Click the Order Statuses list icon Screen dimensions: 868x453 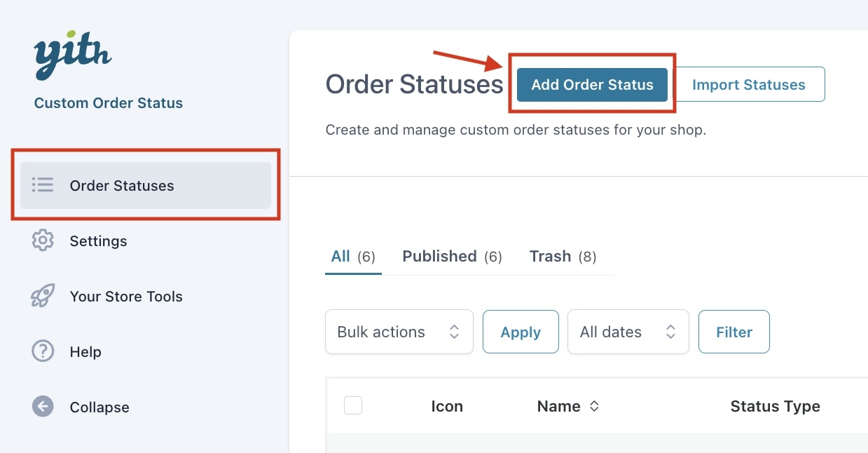43,185
